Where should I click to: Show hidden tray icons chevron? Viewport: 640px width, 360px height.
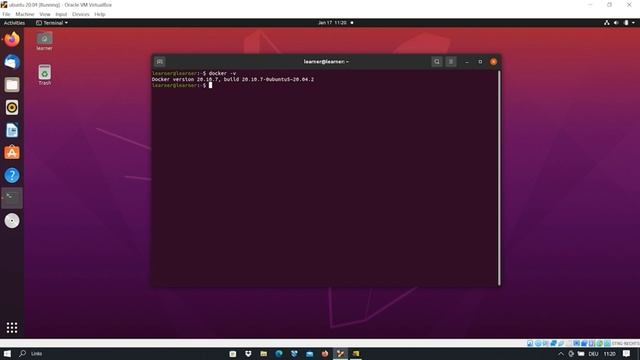click(561, 354)
